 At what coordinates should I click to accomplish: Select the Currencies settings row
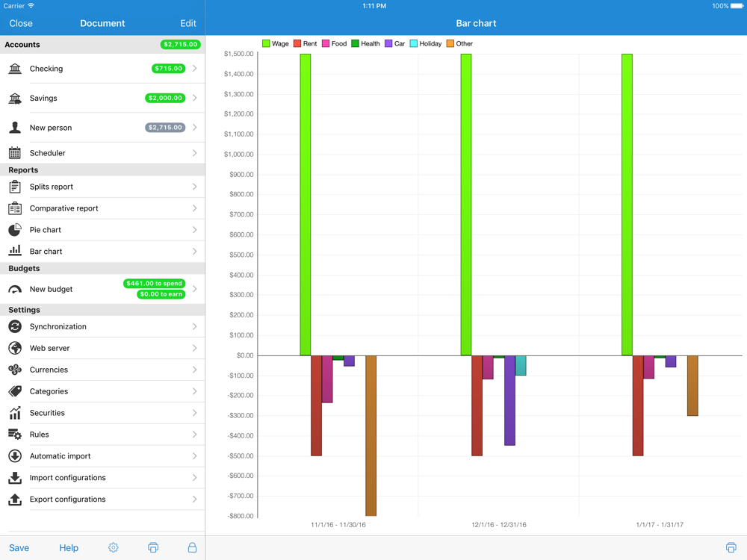(102, 370)
